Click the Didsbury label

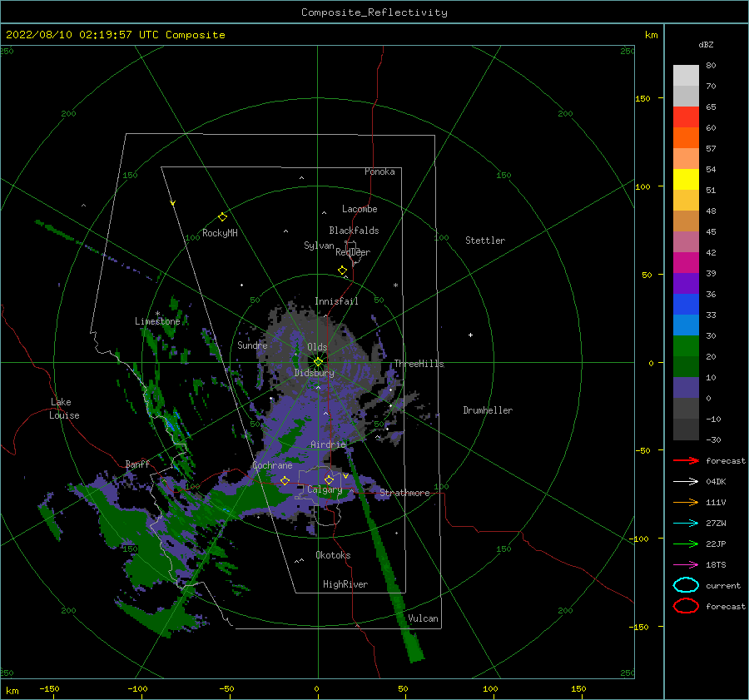point(314,373)
